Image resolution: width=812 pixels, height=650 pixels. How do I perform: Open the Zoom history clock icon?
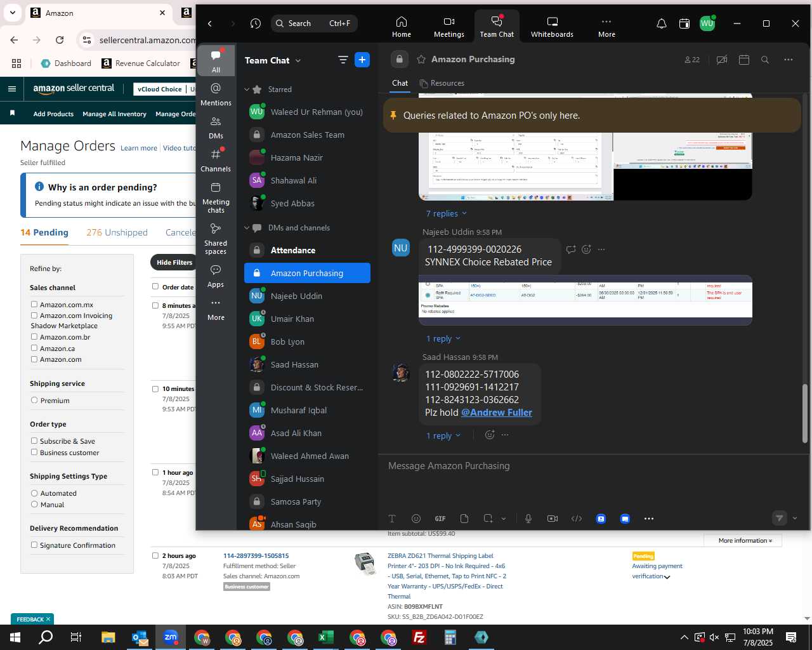coord(256,23)
